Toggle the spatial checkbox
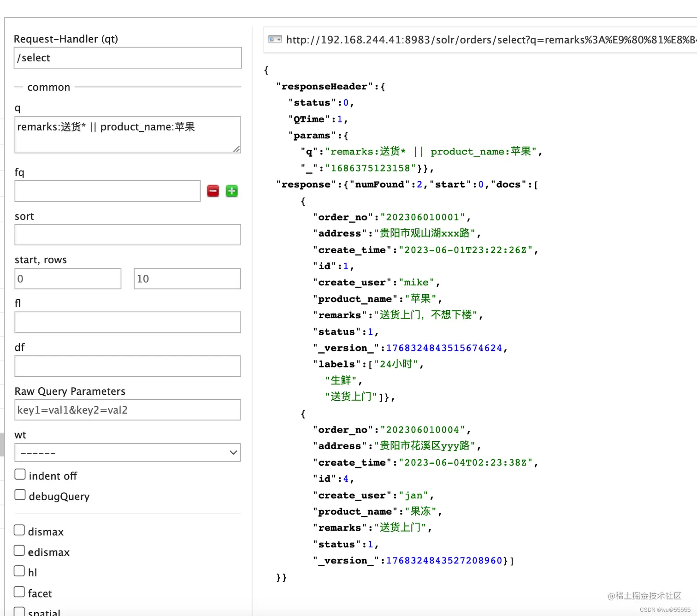The height and width of the screenshot is (616, 697). coord(19,611)
